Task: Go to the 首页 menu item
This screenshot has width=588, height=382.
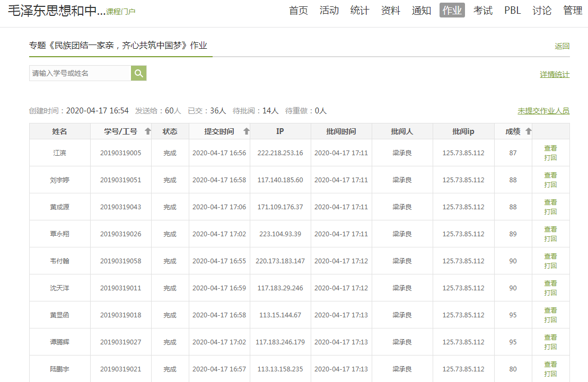Action: (x=298, y=11)
